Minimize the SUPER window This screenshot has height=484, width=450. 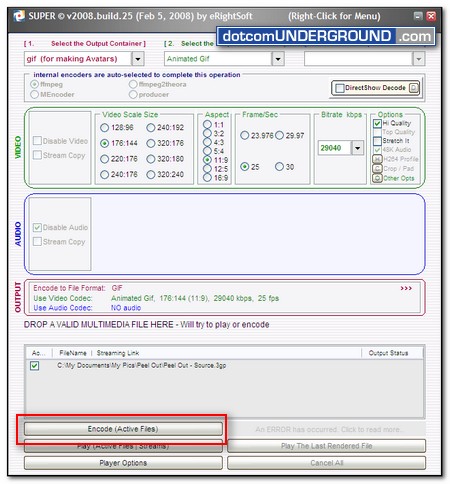click(x=418, y=16)
